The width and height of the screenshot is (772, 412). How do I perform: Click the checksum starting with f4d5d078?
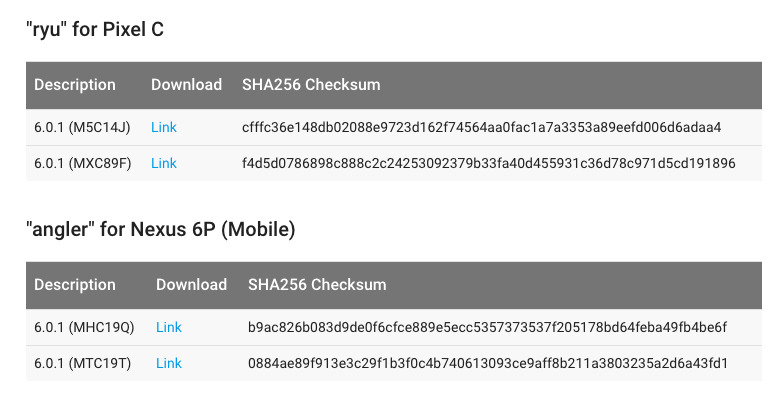pyautogui.click(x=488, y=163)
